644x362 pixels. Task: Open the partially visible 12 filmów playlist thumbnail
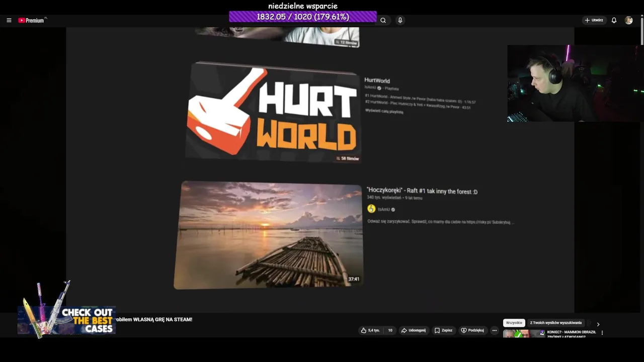(x=278, y=37)
